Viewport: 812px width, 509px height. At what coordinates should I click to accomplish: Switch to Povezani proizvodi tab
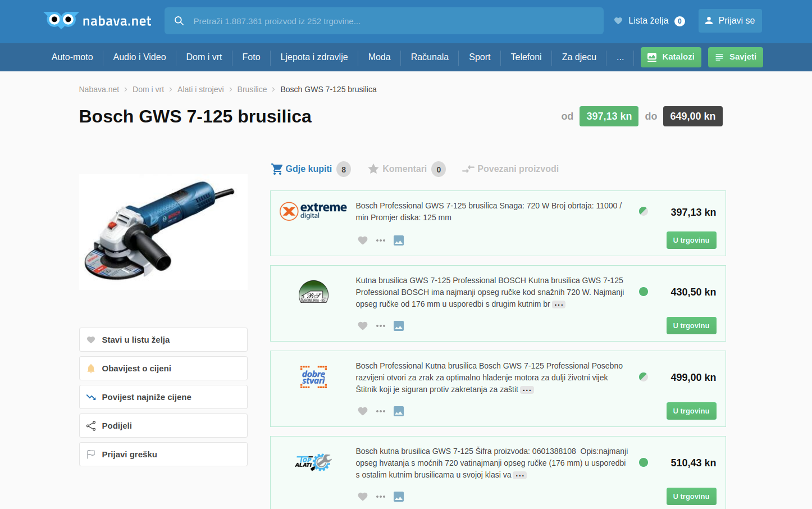[x=510, y=169]
